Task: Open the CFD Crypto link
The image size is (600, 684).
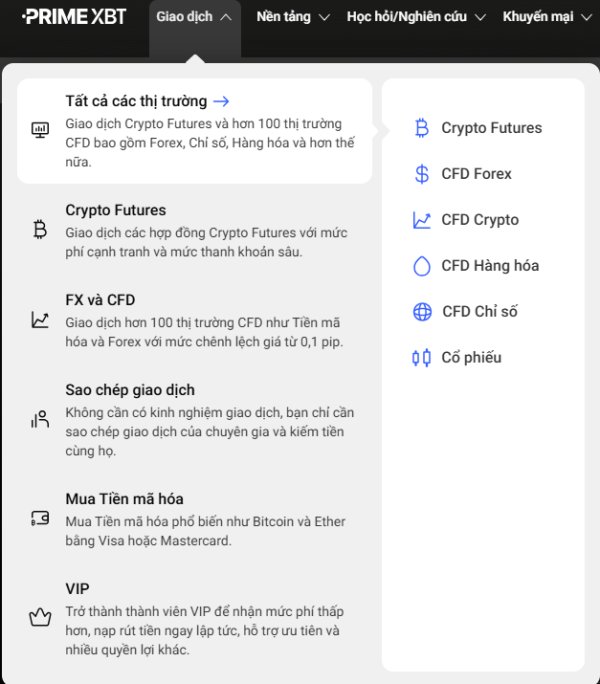Action: (x=480, y=220)
